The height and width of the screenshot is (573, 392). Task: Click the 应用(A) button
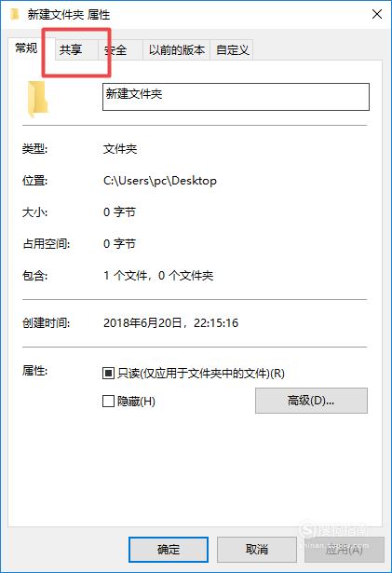point(345,550)
